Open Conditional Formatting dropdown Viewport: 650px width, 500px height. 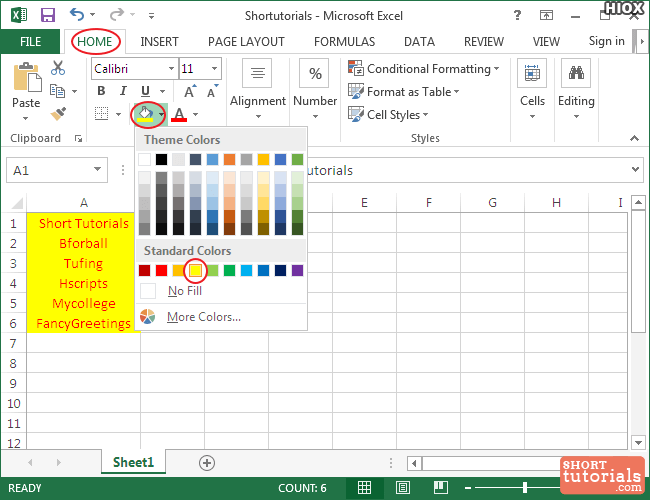click(x=424, y=69)
